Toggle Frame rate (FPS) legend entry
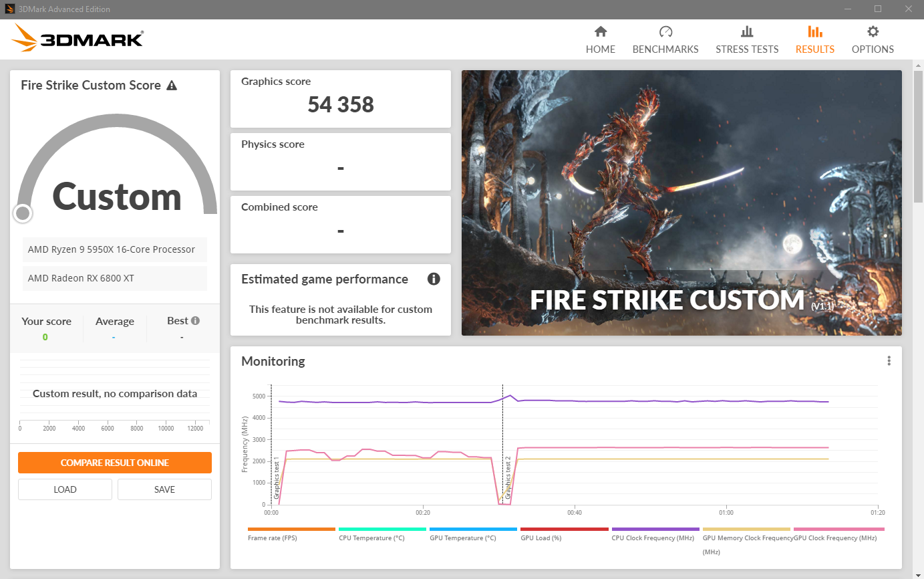The height and width of the screenshot is (579, 924). pyautogui.click(x=291, y=534)
